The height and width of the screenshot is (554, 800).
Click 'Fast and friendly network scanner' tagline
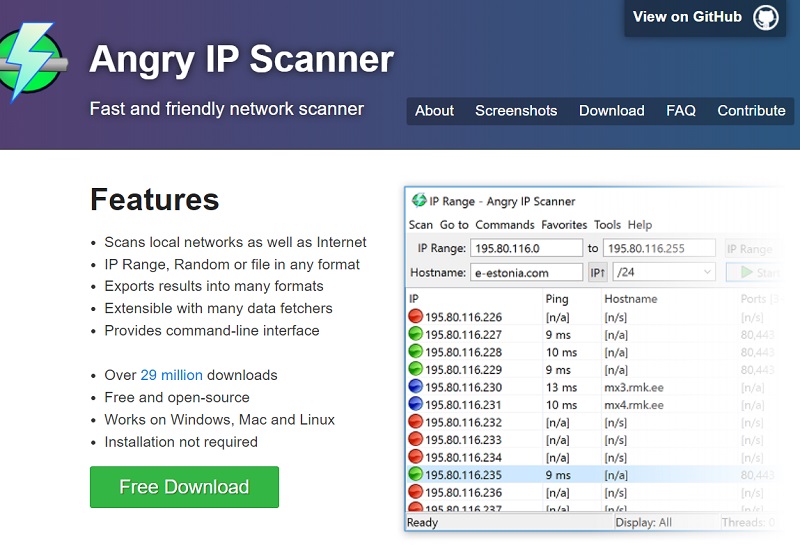(227, 109)
